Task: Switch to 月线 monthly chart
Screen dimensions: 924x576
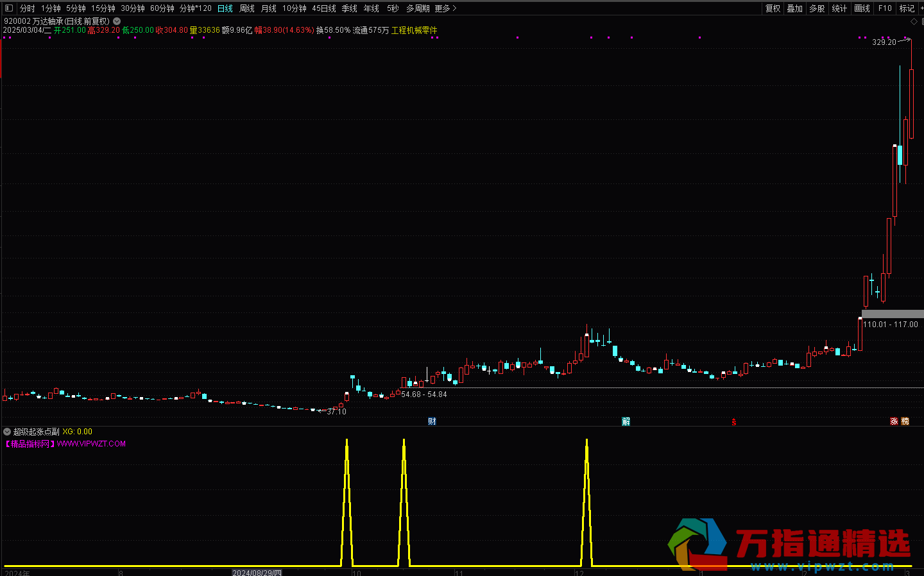Action: coord(269,8)
